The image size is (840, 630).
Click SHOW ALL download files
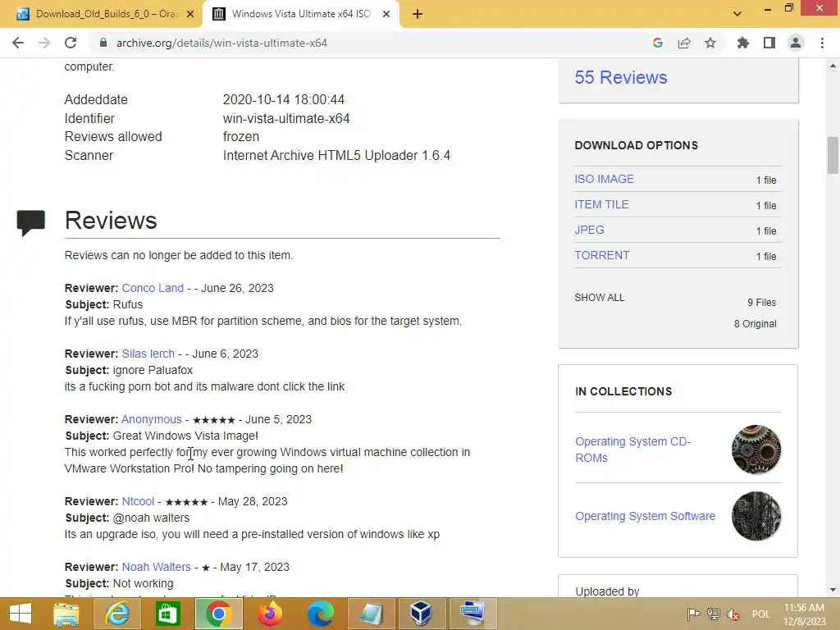(x=600, y=297)
